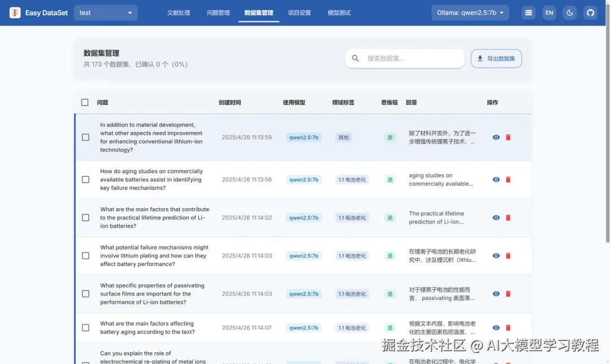Delete the 'factors affecting battery aging' row
Image resolution: width=610 pixels, height=364 pixels.
[x=508, y=328]
